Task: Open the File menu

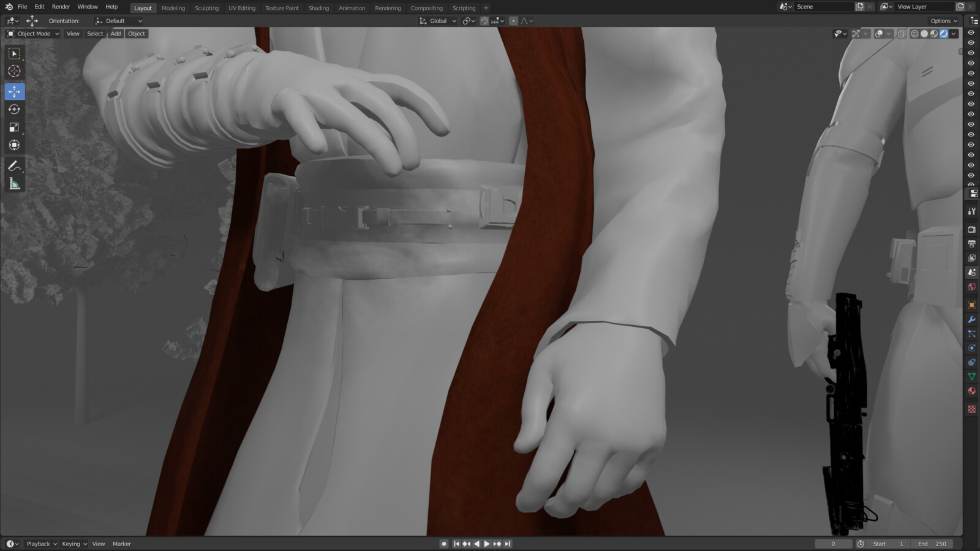Action: click(x=23, y=7)
